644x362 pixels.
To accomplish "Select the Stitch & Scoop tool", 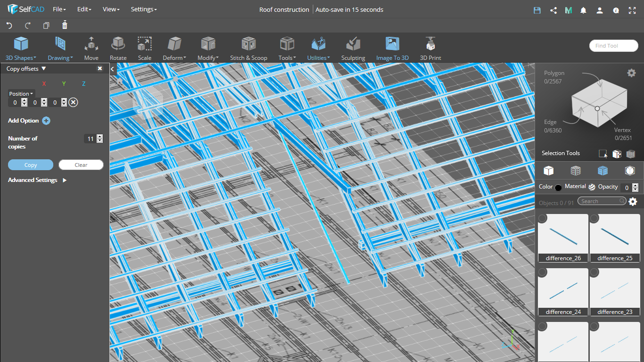I will point(248,49).
